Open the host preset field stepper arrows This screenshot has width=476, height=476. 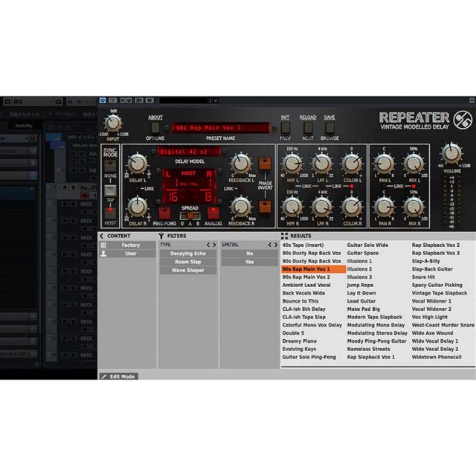point(210,100)
